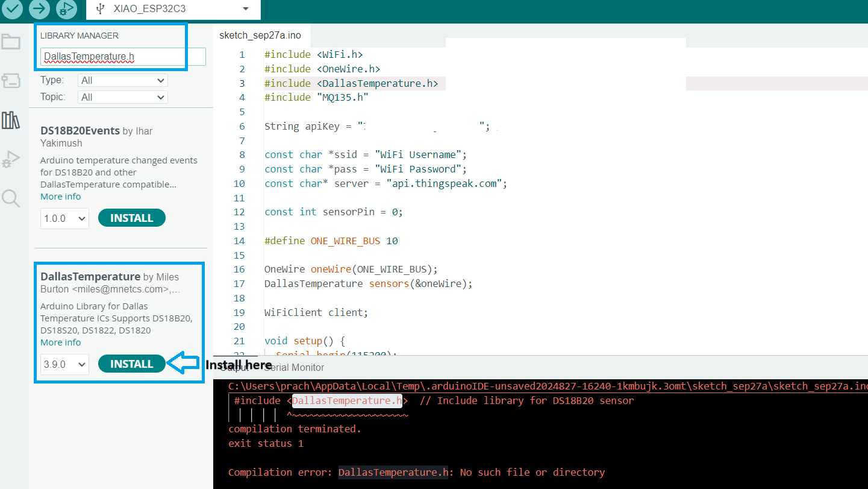Click 'compilation terminated.' in the output
Screen dimensions: 868x489
click(x=295, y=429)
